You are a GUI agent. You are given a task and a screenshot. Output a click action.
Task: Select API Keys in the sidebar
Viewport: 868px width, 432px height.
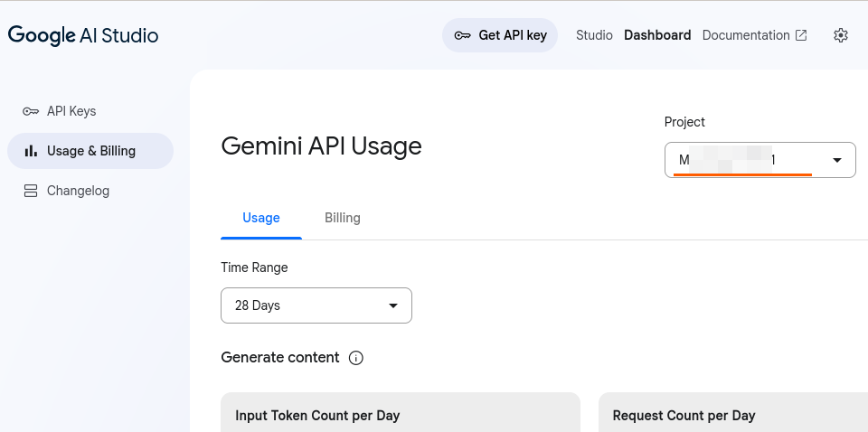pos(90,111)
